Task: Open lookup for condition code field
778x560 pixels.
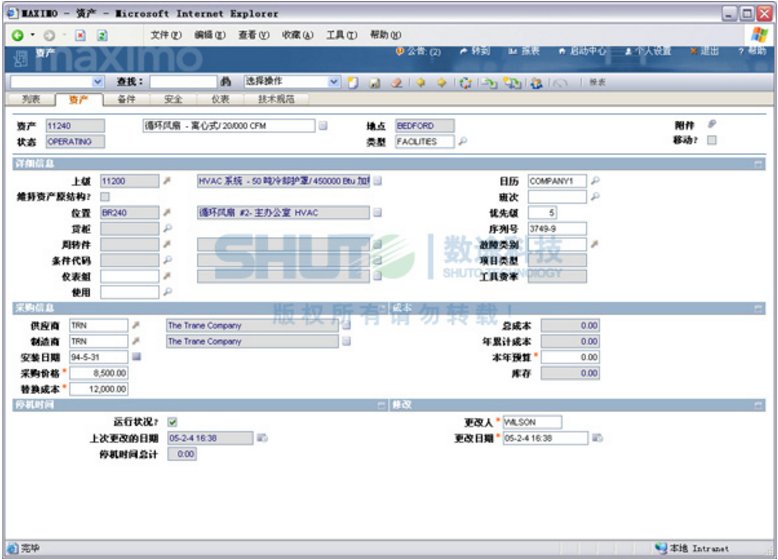Action: coord(168,260)
